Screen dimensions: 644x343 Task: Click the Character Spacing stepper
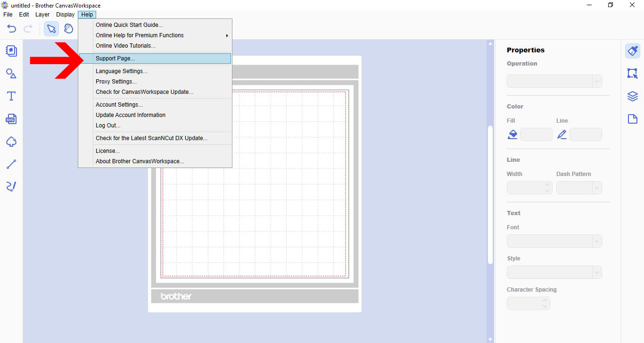tap(545, 303)
